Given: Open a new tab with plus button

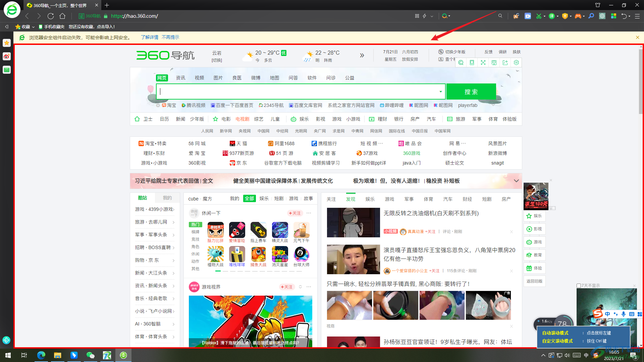Looking at the screenshot, I should [x=107, y=5].
